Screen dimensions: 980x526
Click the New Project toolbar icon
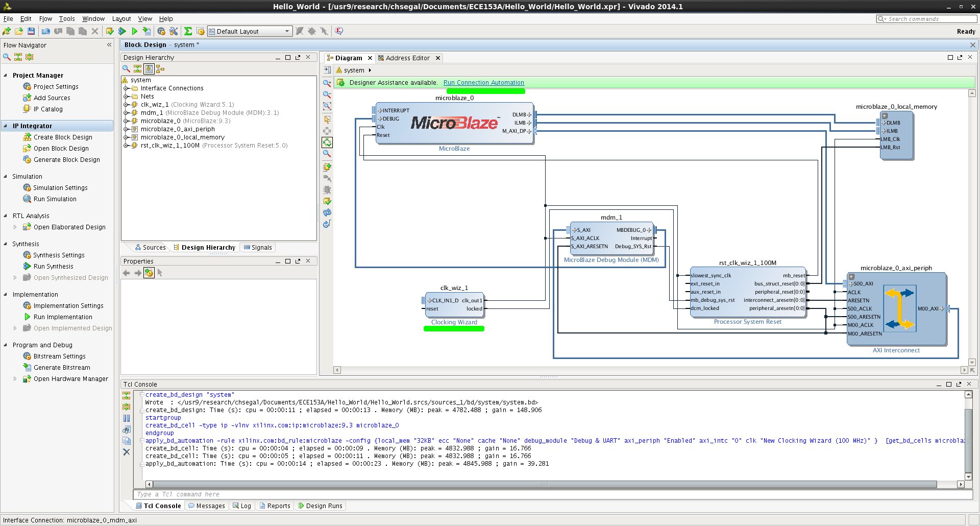click(x=7, y=31)
